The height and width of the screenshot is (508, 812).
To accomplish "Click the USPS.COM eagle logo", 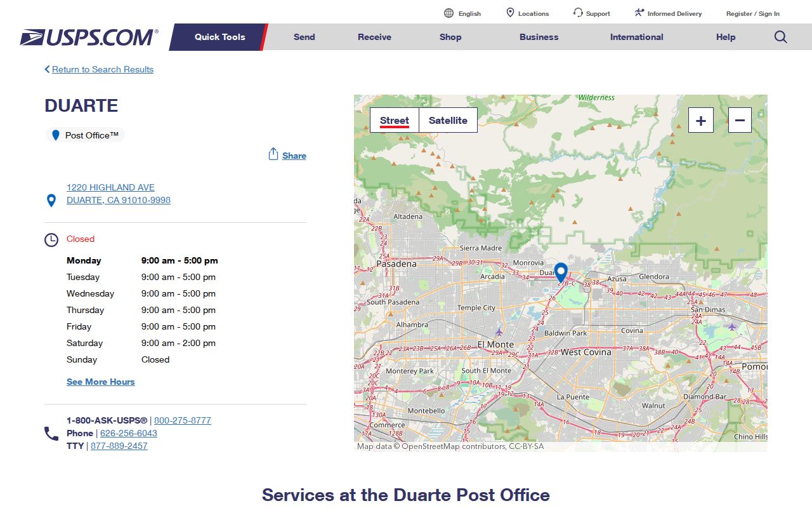I will pyautogui.click(x=89, y=37).
